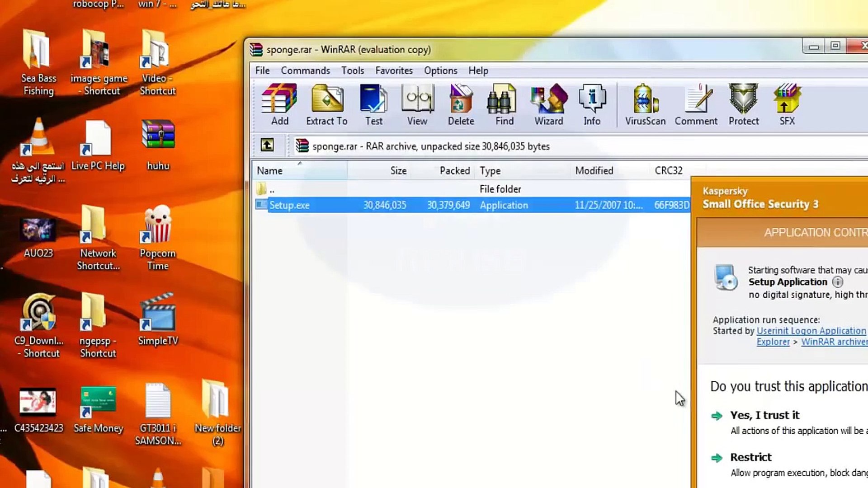Open the Help menu
This screenshot has width=868, height=488.
(478, 70)
